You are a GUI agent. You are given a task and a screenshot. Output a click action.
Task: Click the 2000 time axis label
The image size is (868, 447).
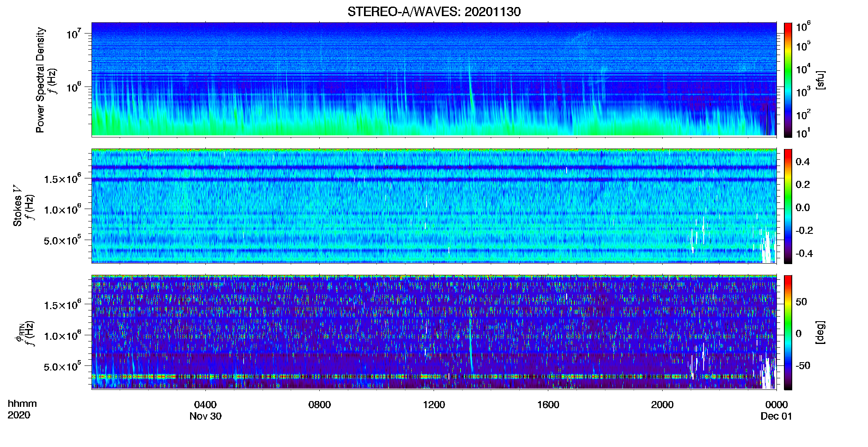tap(662, 404)
